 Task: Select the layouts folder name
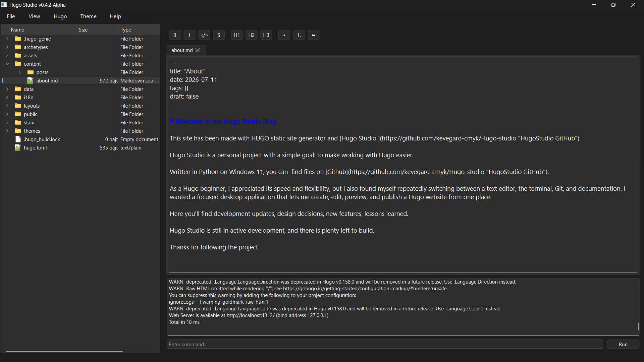tap(32, 106)
